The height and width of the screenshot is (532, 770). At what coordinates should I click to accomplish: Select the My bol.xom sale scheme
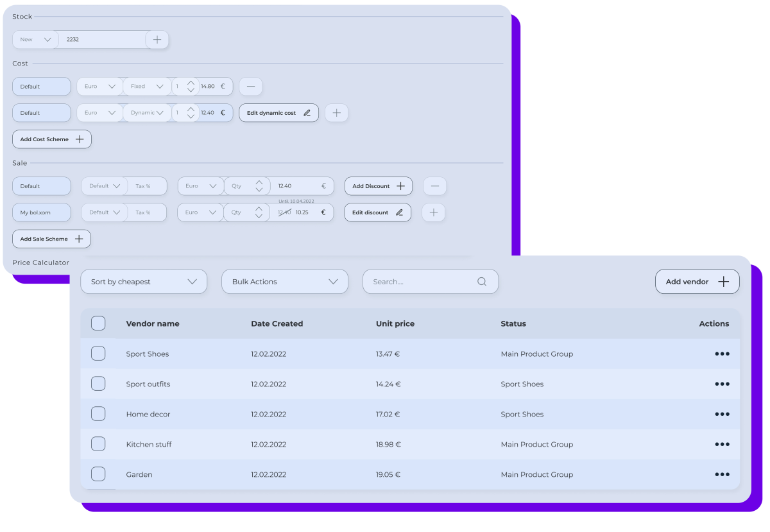[41, 212]
